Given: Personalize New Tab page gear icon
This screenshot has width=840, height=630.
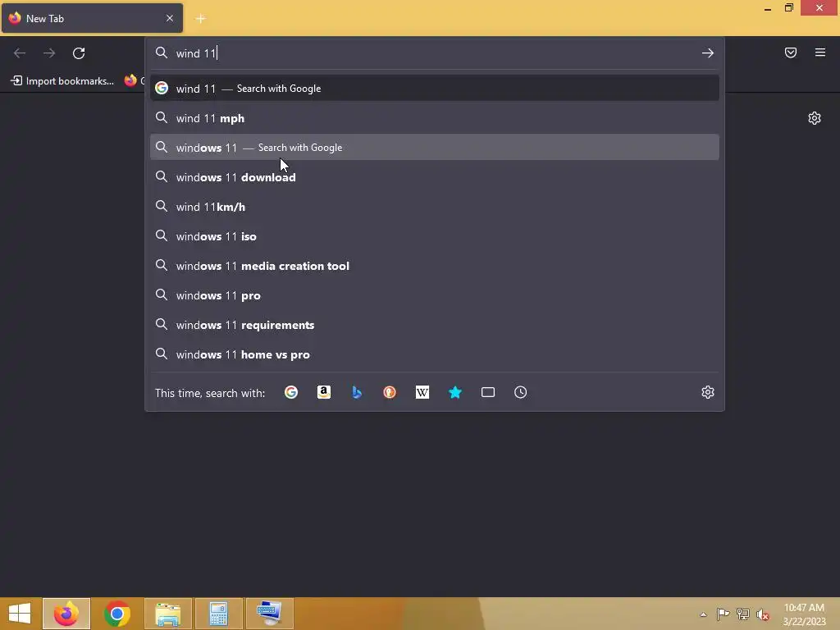Looking at the screenshot, I should click(x=815, y=118).
